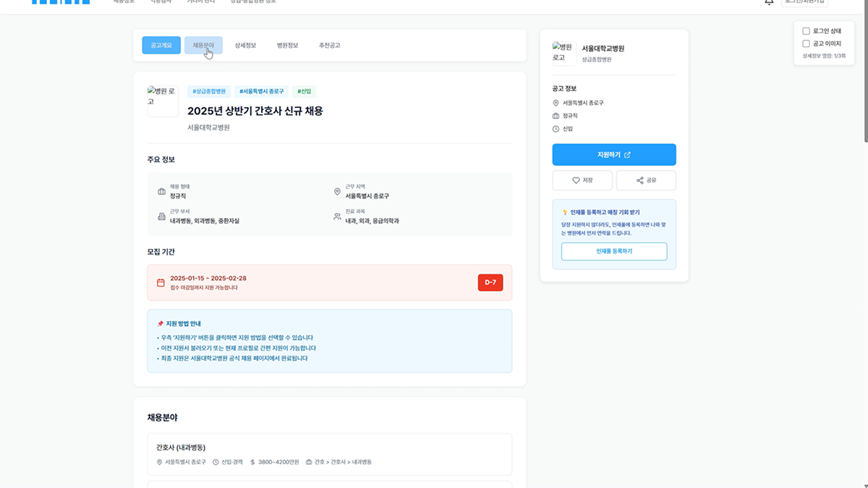Toggle the 저장 save button state

582,180
